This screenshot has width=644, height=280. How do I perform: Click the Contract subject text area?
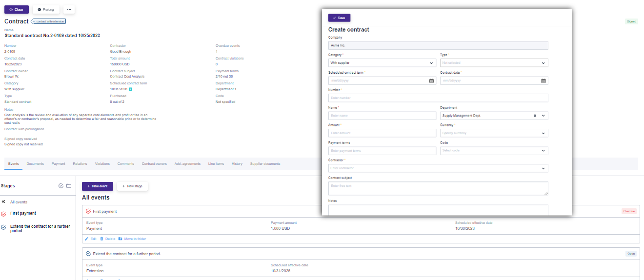[x=438, y=188]
